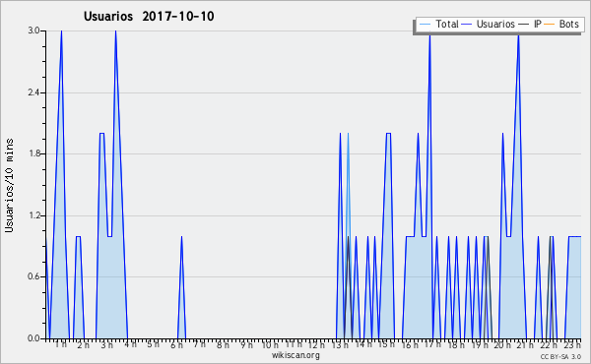The image size is (591, 364).
Task: Click the '22 h' x-axis label
Action: tap(550, 344)
